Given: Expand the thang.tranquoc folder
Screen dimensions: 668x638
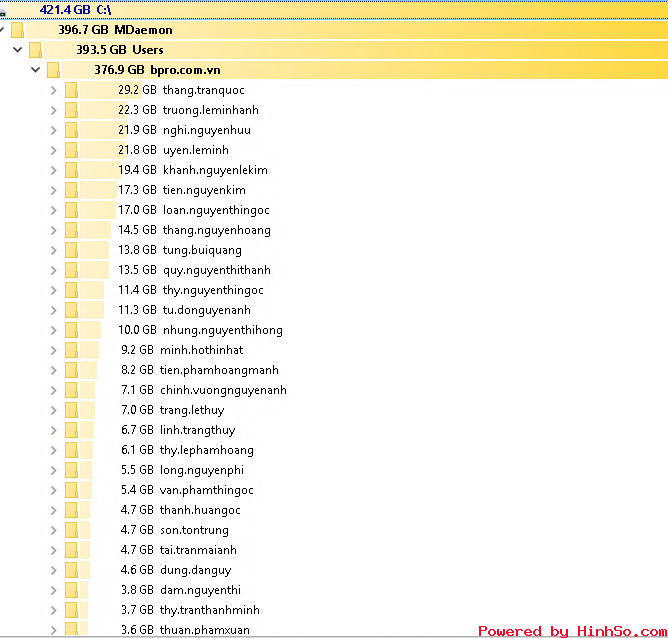Looking at the screenshot, I should coord(53,90).
